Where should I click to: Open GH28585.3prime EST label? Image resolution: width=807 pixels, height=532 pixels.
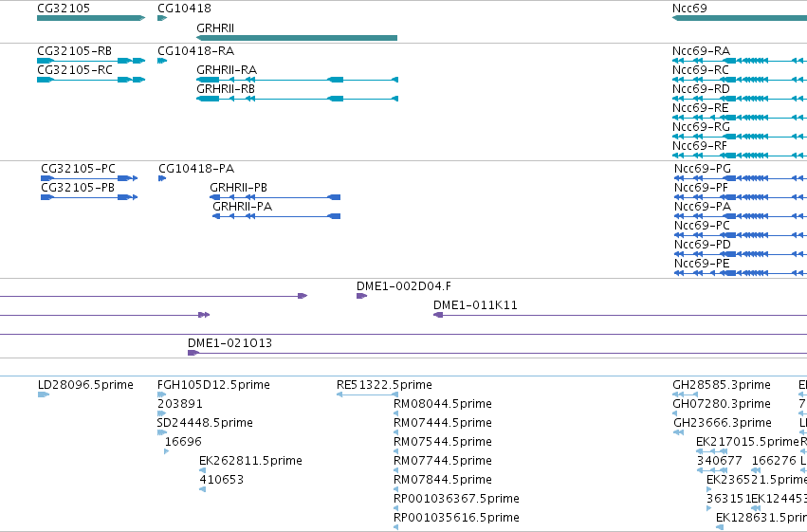pos(722,385)
